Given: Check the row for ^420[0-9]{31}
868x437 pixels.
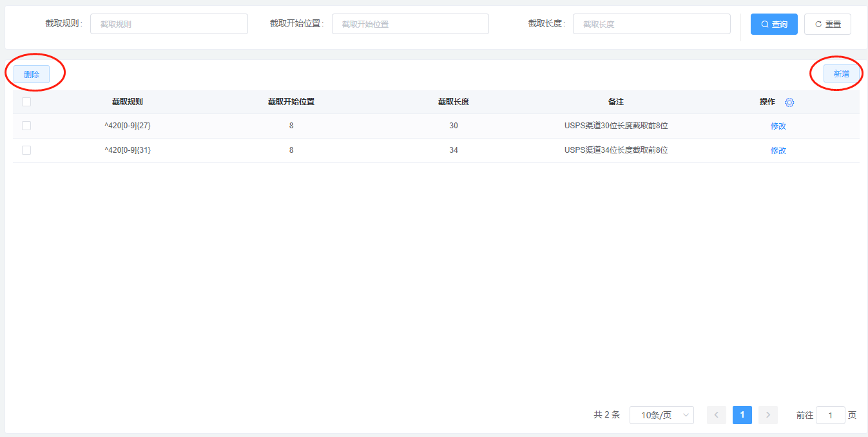Looking at the screenshot, I should [x=26, y=150].
